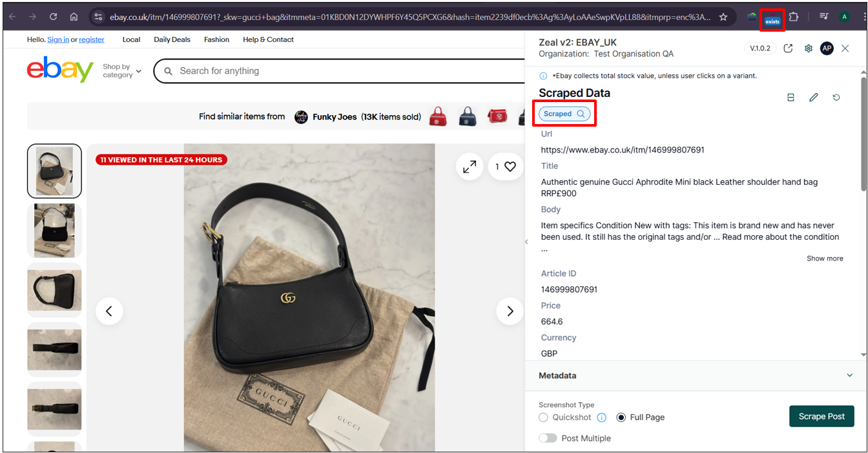Click the Scrape Post button

pyautogui.click(x=821, y=416)
